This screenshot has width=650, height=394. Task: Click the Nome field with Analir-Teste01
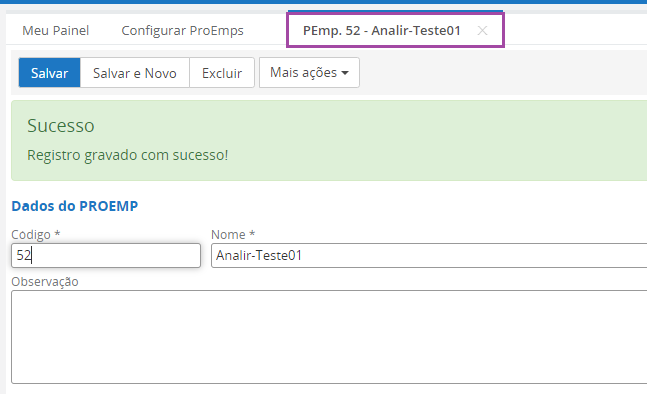pos(429,255)
